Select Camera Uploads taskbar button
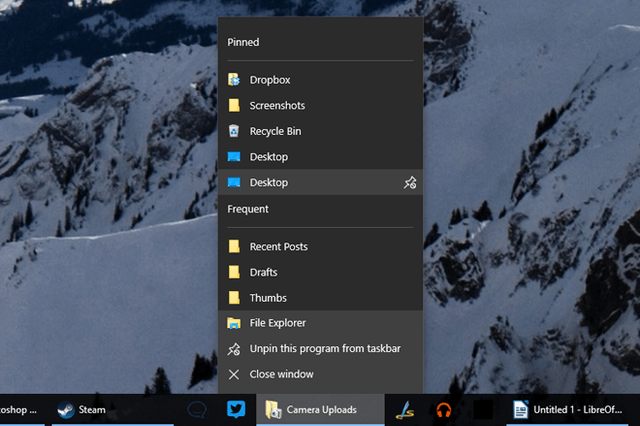Image resolution: width=640 pixels, height=426 pixels. [x=320, y=410]
